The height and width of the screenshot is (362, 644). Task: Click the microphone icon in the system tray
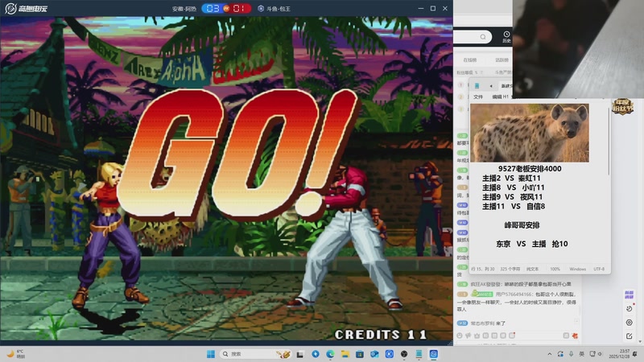point(571,354)
